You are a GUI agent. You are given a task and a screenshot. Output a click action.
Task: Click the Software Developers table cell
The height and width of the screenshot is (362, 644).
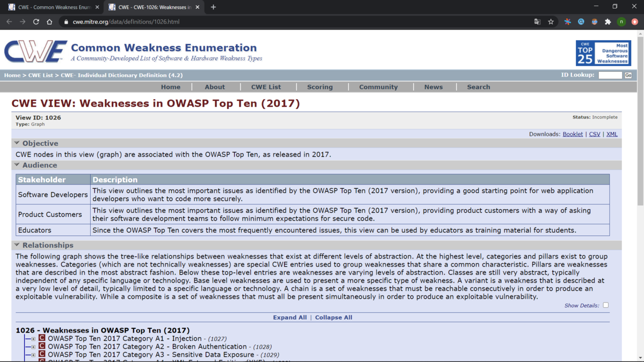53,195
